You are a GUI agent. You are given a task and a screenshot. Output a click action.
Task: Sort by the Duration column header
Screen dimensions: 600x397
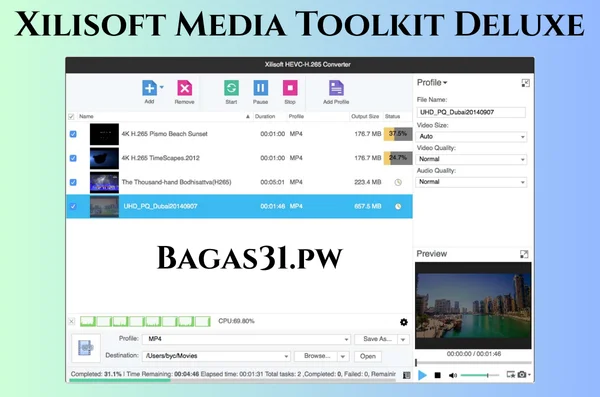265,116
